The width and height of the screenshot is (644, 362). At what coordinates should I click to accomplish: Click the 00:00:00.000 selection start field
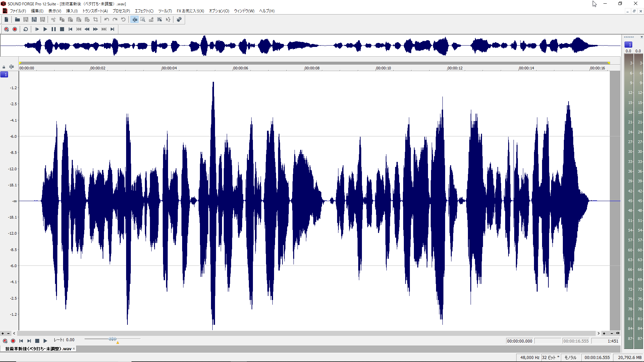519,341
